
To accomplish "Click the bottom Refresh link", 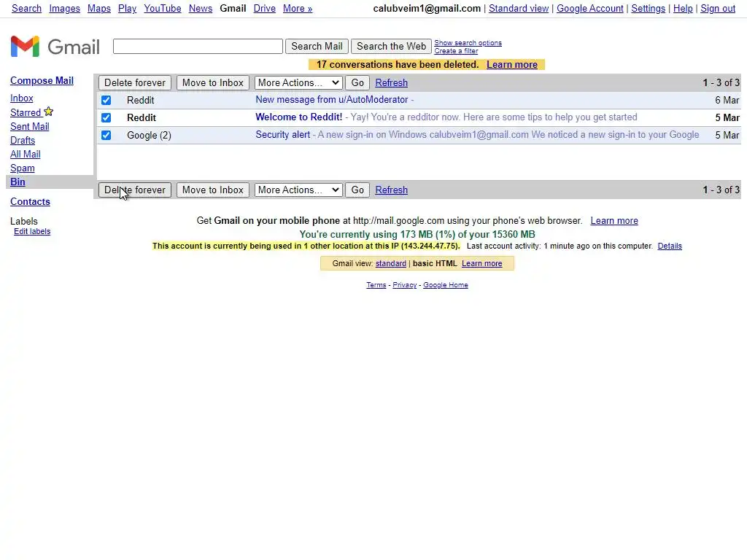I will [x=391, y=190].
